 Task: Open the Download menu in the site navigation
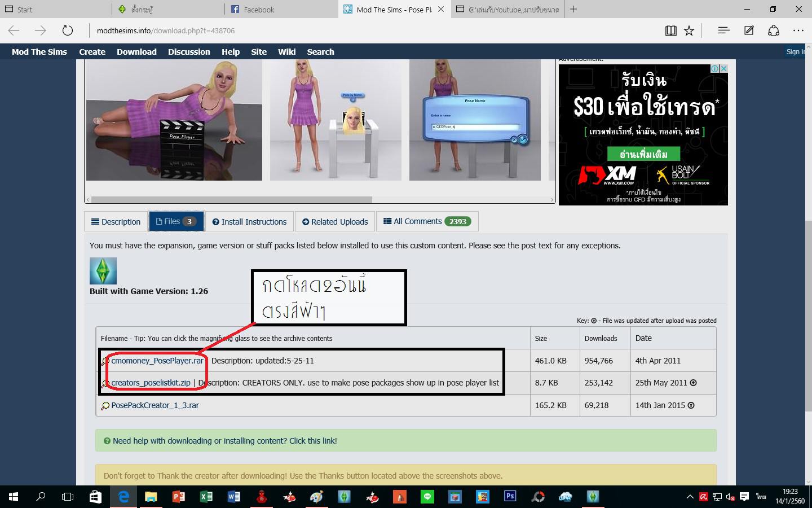[136, 51]
